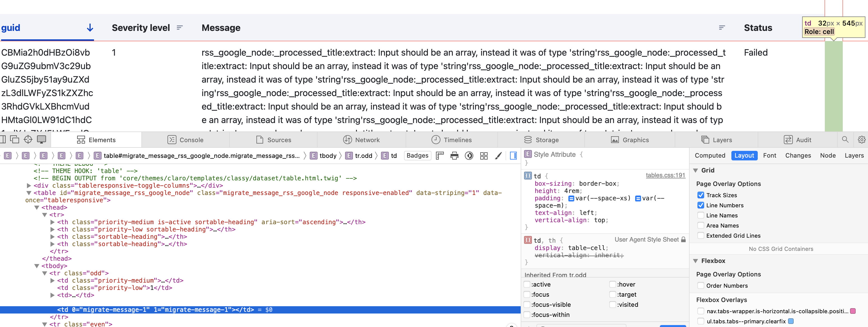This screenshot has height=327, width=868.
Task: Toggle the dark appearance half-circle icon
Action: tap(469, 156)
